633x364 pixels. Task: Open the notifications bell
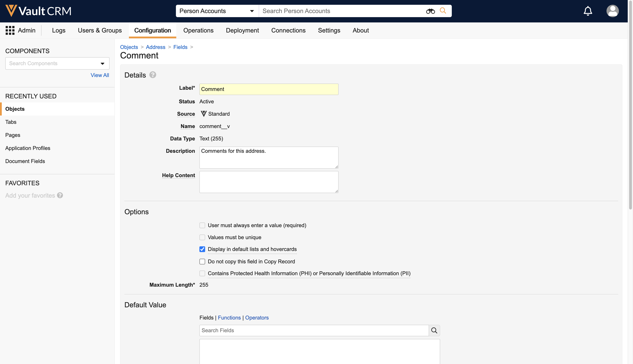coord(588,11)
